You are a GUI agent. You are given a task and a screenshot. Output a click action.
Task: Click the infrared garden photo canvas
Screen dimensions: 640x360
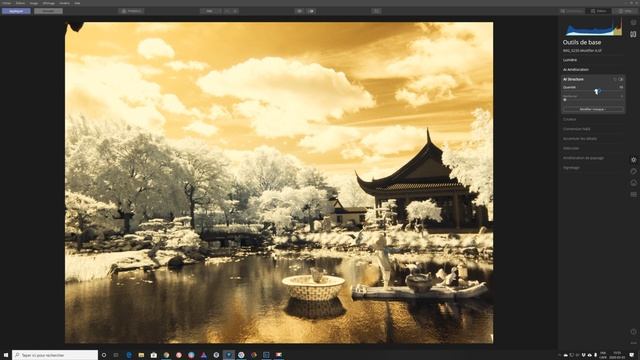(x=279, y=182)
